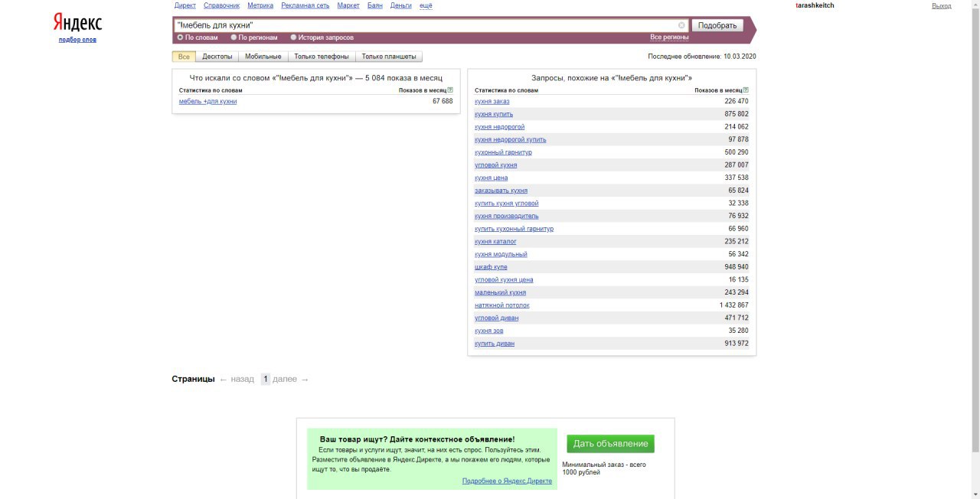Open the кухня заказ query link
Viewport: 980px width, 499px height.
click(492, 101)
